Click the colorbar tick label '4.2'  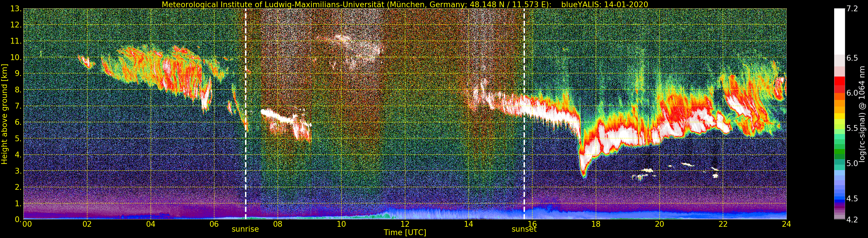pyautogui.click(x=852, y=220)
